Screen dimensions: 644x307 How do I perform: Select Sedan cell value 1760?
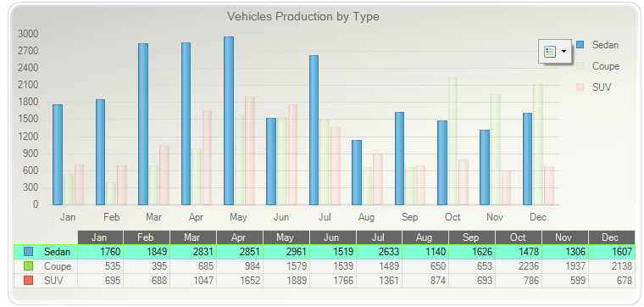[x=100, y=252]
